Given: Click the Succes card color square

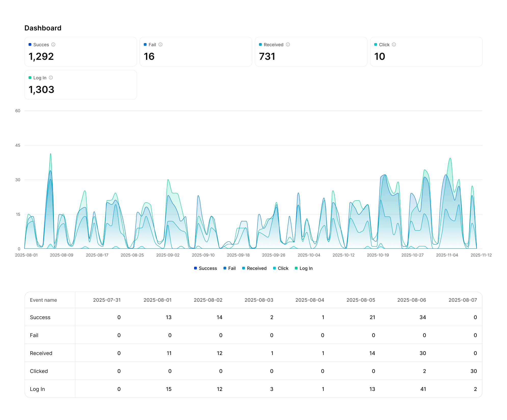Looking at the screenshot, I should point(30,45).
